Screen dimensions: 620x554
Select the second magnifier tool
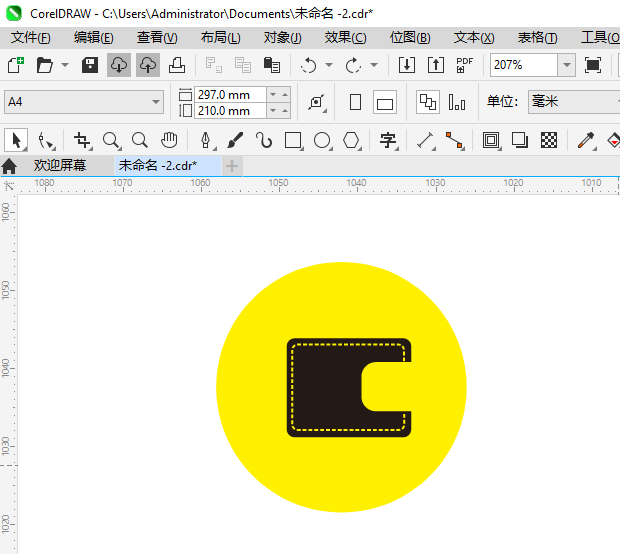pyautogui.click(x=140, y=140)
